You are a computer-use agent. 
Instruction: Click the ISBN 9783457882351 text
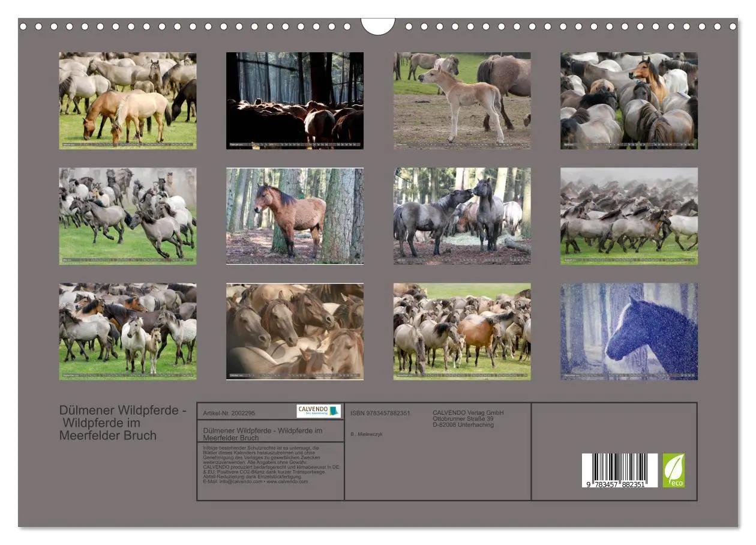click(379, 413)
